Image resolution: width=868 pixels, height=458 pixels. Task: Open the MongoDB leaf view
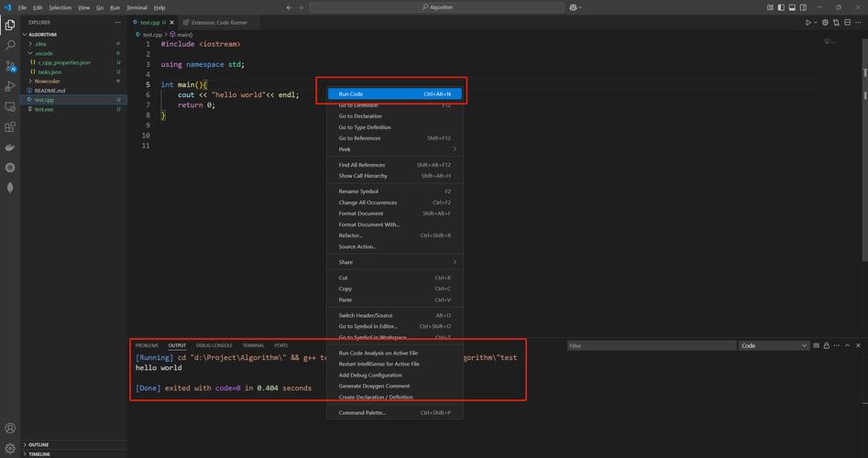pos(10,188)
